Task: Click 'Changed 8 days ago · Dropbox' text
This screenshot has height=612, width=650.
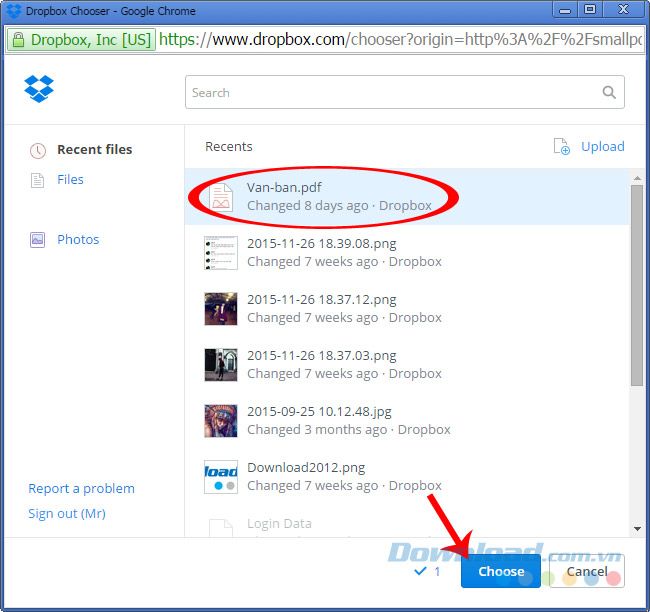Action: coord(339,206)
